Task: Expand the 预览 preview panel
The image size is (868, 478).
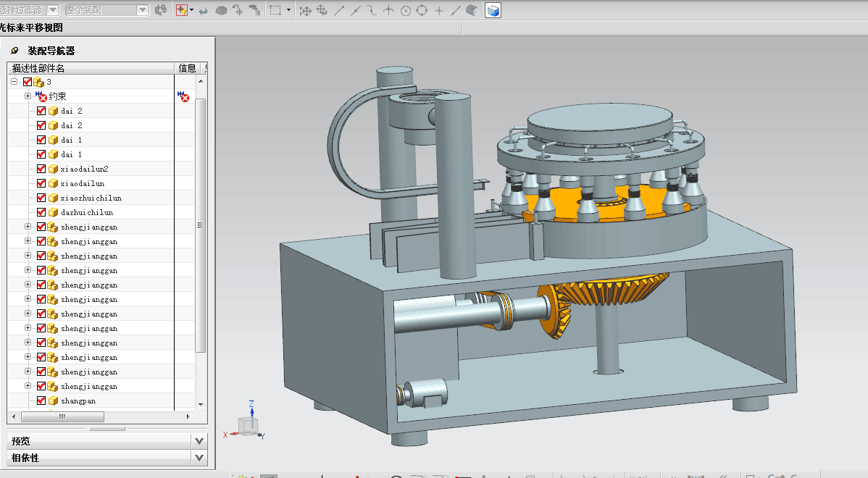Action: click(199, 440)
